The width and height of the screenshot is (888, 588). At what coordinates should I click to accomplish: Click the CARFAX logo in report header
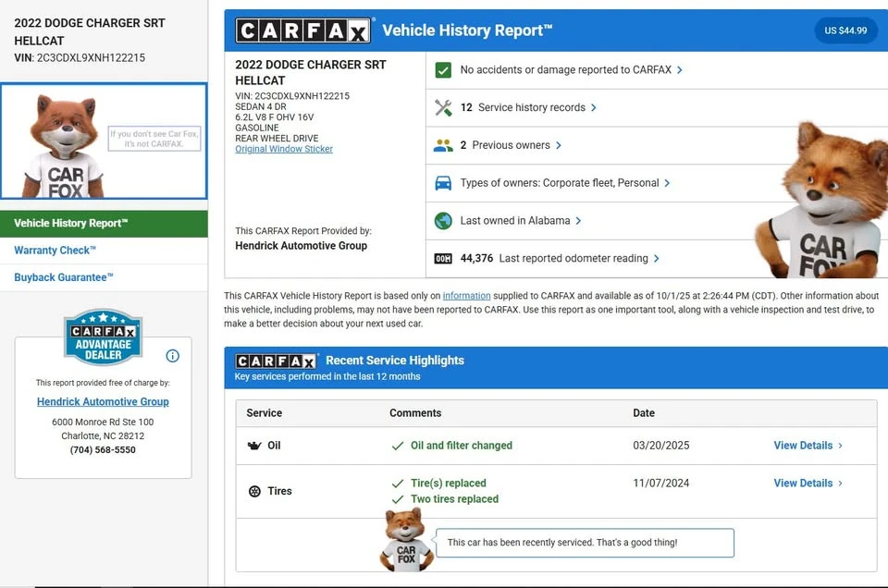coord(303,31)
